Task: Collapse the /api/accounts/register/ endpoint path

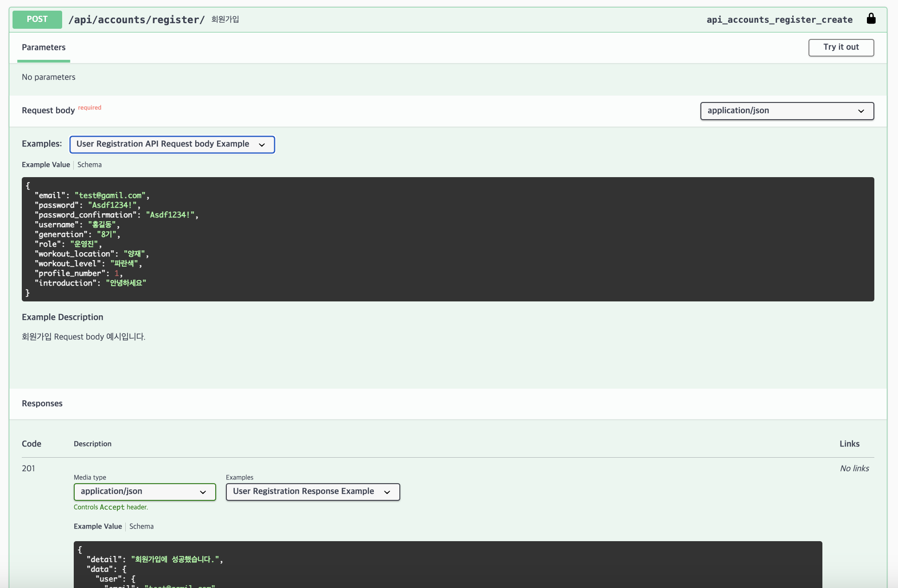Action: pyautogui.click(x=136, y=19)
